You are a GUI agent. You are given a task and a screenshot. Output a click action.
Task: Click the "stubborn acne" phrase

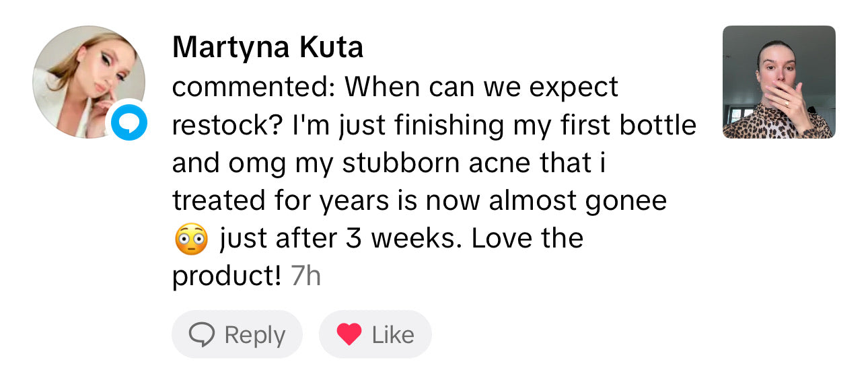419,163
